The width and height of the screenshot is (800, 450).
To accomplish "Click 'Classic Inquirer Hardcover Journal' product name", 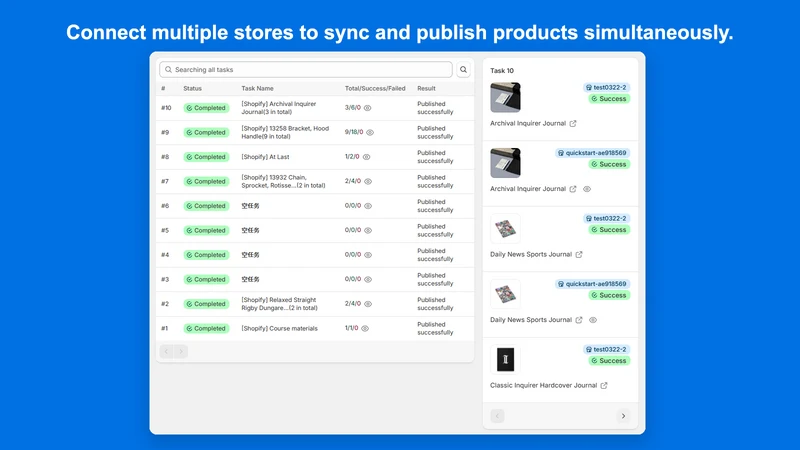I will [543, 385].
